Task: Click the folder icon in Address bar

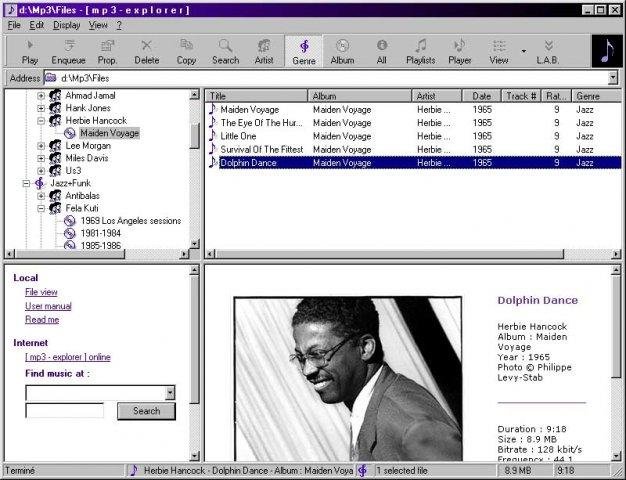Action: tap(50, 78)
